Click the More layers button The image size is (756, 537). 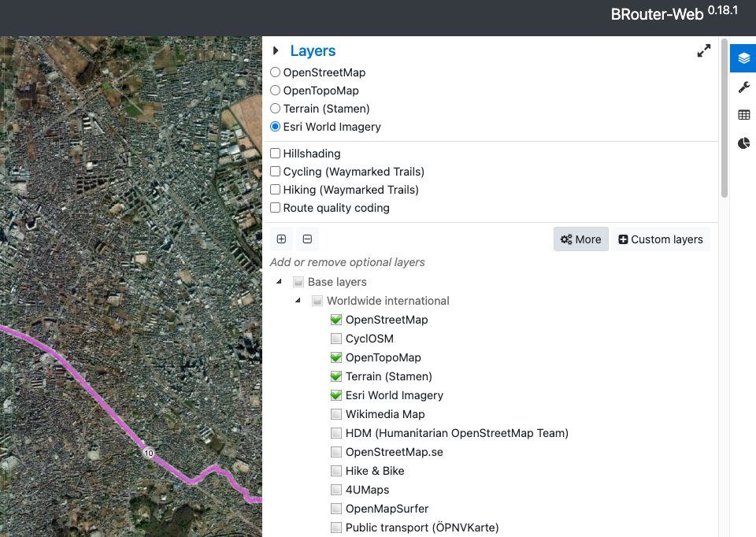pyautogui.click(x=581, y=239)
